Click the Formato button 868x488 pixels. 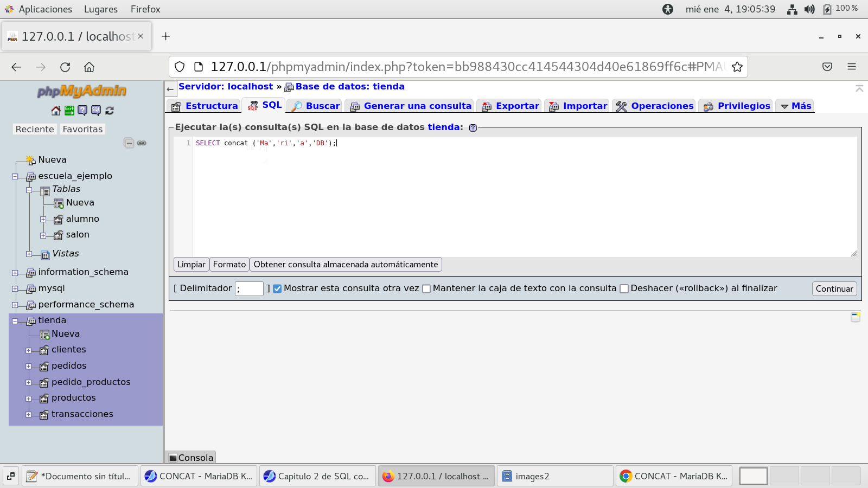point(229,265)
